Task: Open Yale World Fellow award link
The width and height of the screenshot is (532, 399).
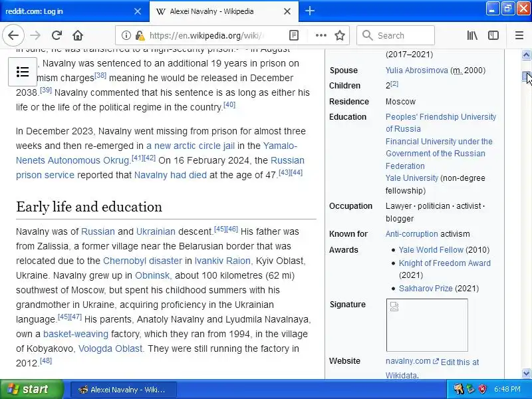Action: pyautogui.click(x=431, y=250)
